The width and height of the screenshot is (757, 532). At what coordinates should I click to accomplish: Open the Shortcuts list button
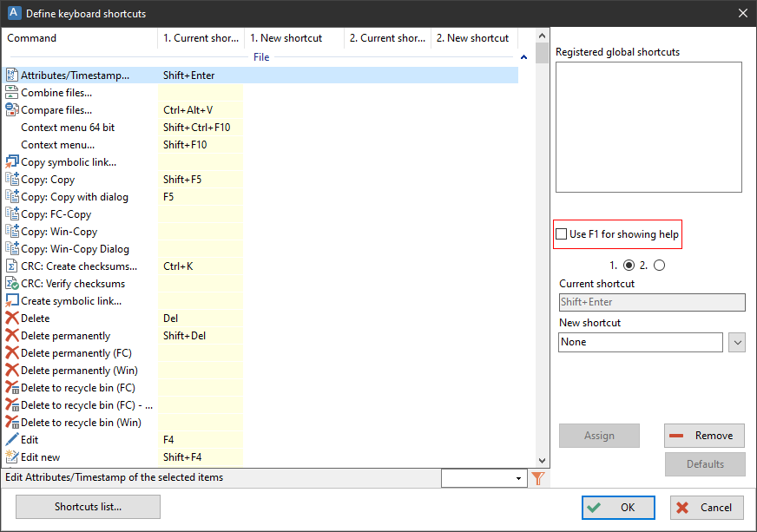pyautogui.click(x=88, y=507)
